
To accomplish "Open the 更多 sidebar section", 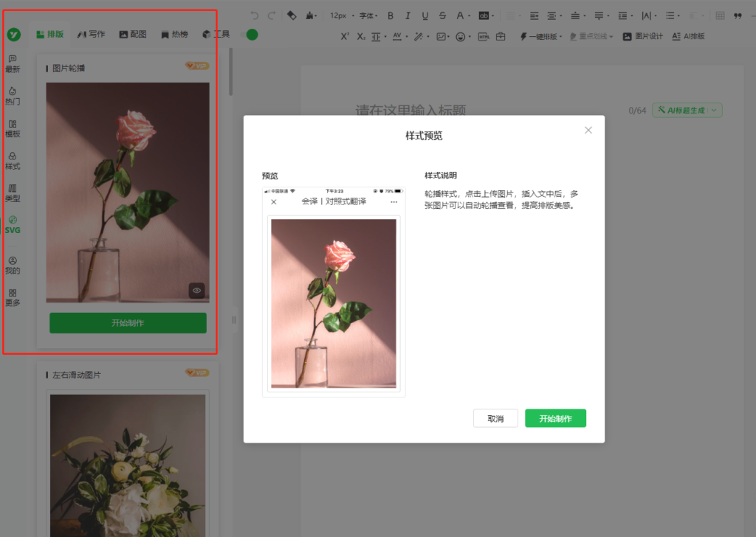I will 13,298.
